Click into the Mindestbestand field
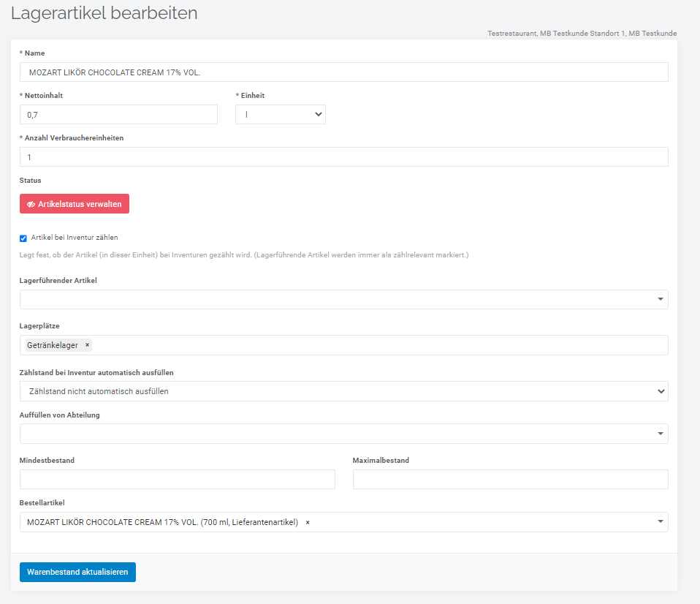This screenshot has width=700, height=604. [178, 479]
